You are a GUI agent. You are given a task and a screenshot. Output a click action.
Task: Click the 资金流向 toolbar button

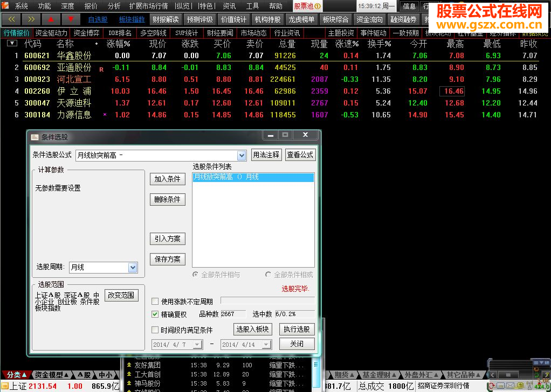pos(369,19)
